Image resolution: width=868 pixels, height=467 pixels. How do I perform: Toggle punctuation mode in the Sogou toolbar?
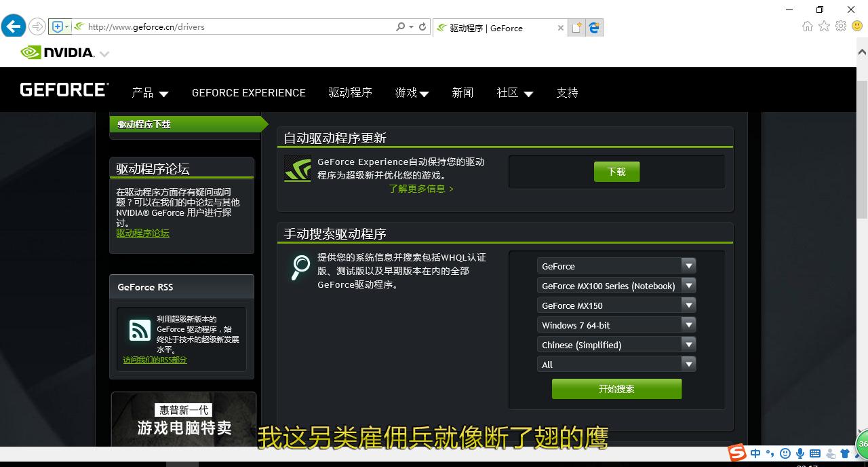[x=769, y=453]
